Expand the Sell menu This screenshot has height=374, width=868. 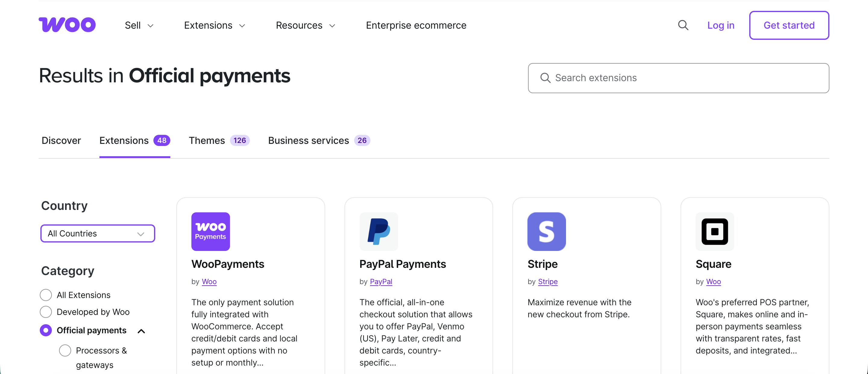tap(139, 25)
